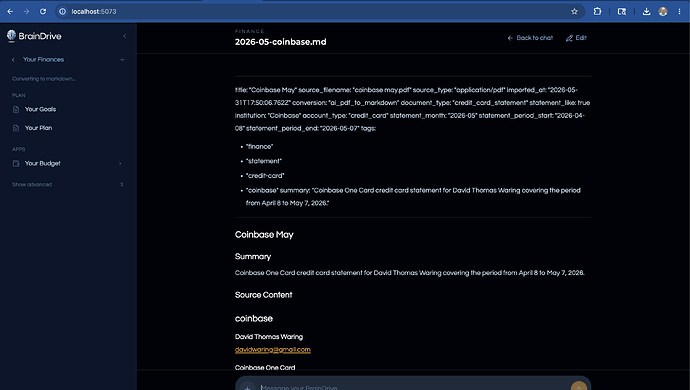Open Your Goals in the sidebar

(40, 109)
